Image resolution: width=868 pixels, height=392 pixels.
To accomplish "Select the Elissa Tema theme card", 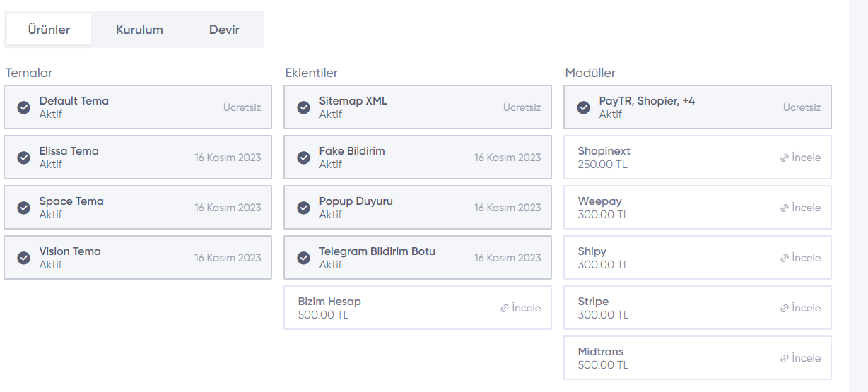I will tap(138, 158).
